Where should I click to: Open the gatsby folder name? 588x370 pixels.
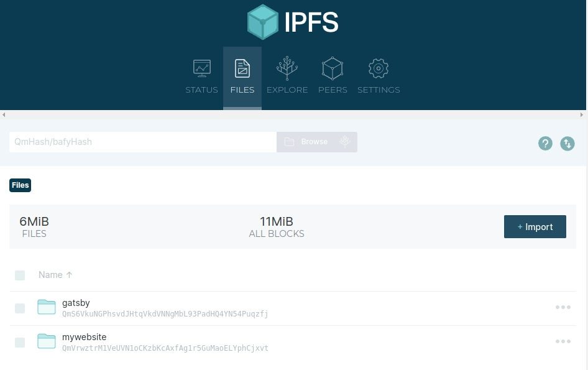tap(76, 302)
